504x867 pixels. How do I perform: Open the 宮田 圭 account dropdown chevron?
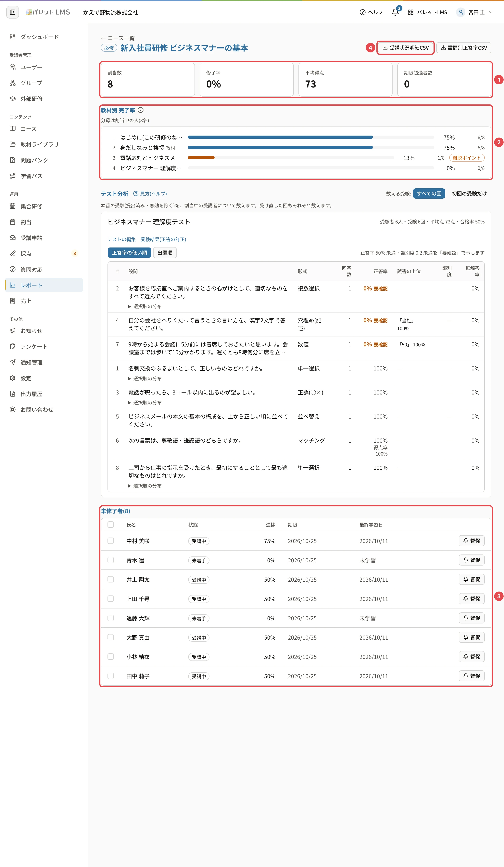[x=491, y=12]
